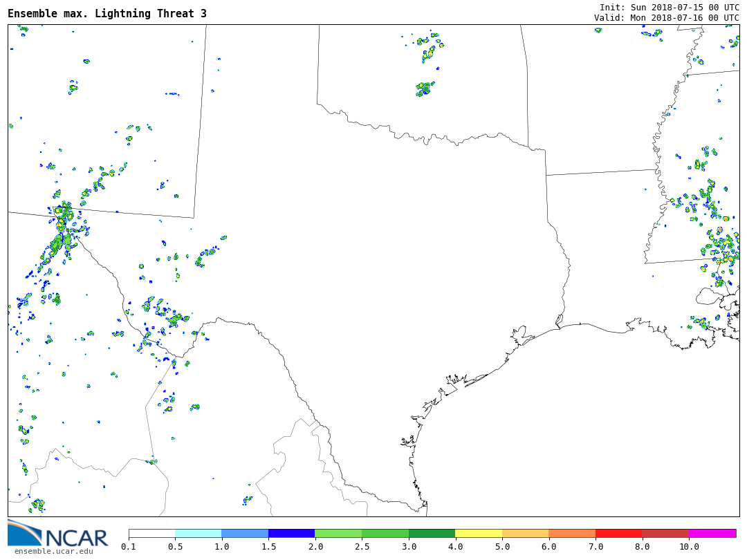Select the dark blue 1.5–2.0 swatch
Image resolution: width=747 pixels, height=560 pixels.
[291, 534]
